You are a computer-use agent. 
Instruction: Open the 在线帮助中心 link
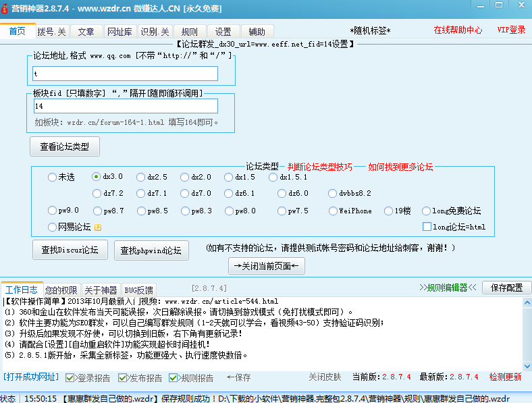click(x=457, y=30)
